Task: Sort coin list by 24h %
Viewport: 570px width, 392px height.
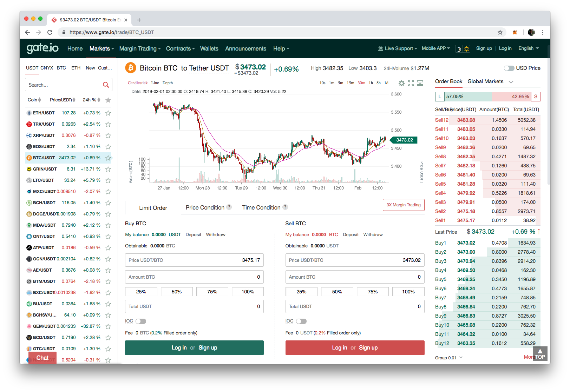Action: 91,100
